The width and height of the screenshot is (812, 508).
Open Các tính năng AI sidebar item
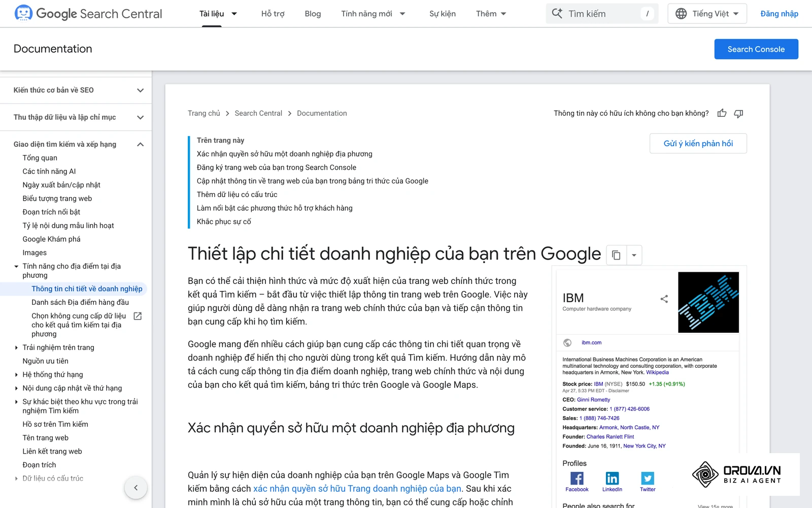[x=49, y=171]
